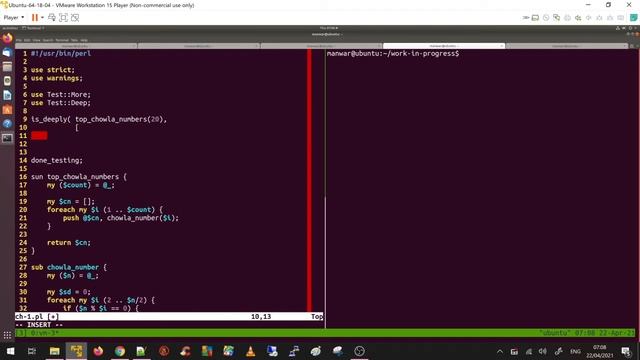This screenshot has height=360, width=640.
Task: Open Thunderbird Mail from the Ubuntu dock
Action: point(7,53)
